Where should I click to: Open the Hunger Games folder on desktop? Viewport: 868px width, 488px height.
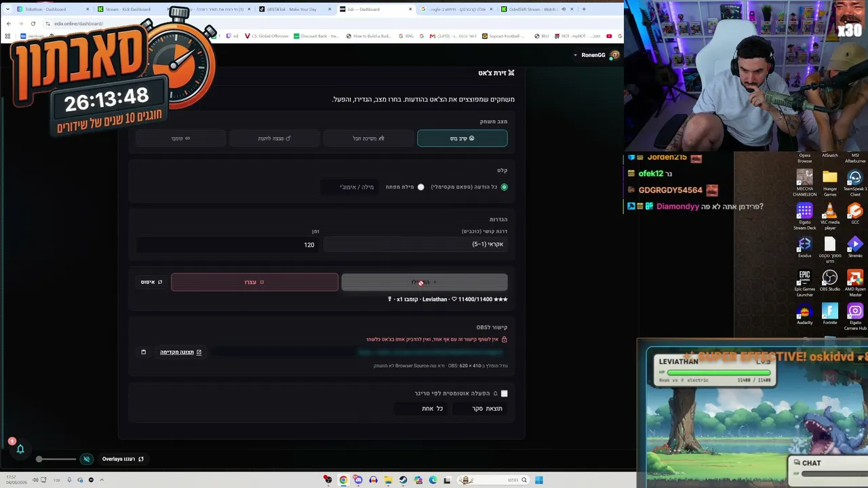[x=830, y=183]
